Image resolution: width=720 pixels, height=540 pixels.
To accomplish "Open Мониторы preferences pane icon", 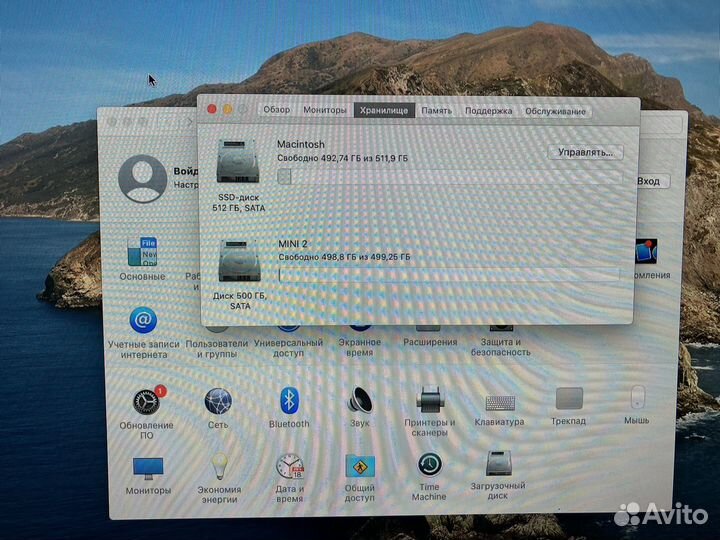I will click(x=148, y=469).
